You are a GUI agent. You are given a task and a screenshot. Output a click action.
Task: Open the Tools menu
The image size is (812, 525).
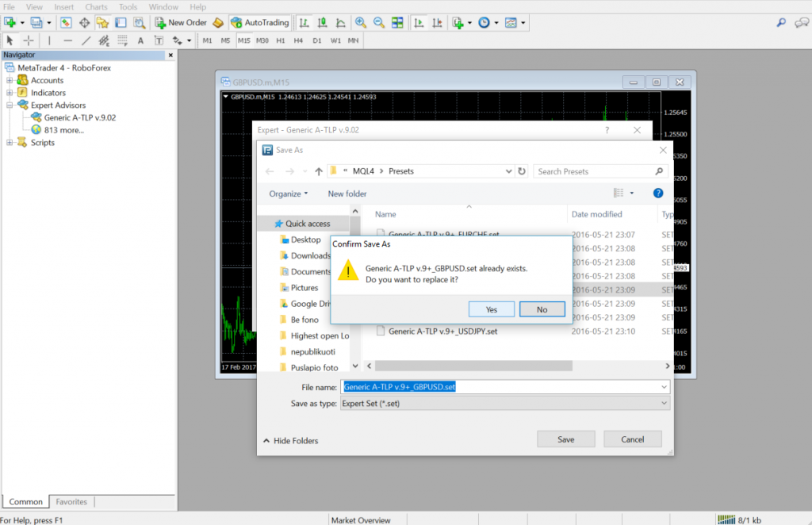[x=128, y=6]
